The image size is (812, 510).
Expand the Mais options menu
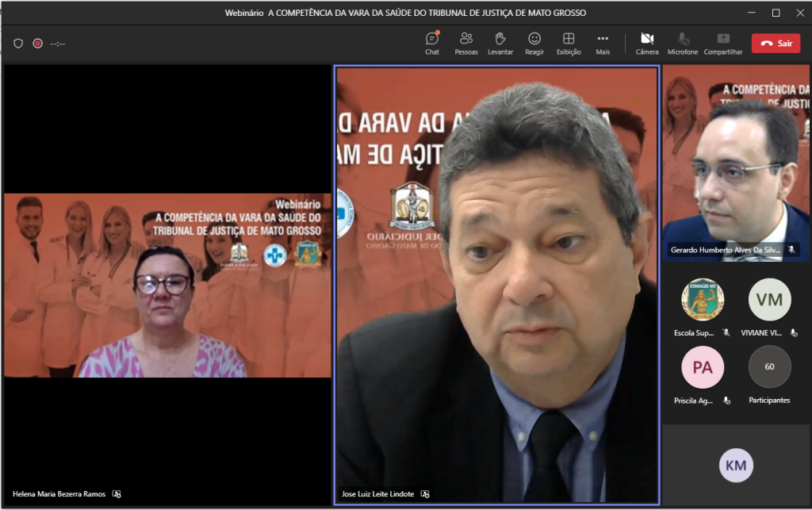[603, 43]
